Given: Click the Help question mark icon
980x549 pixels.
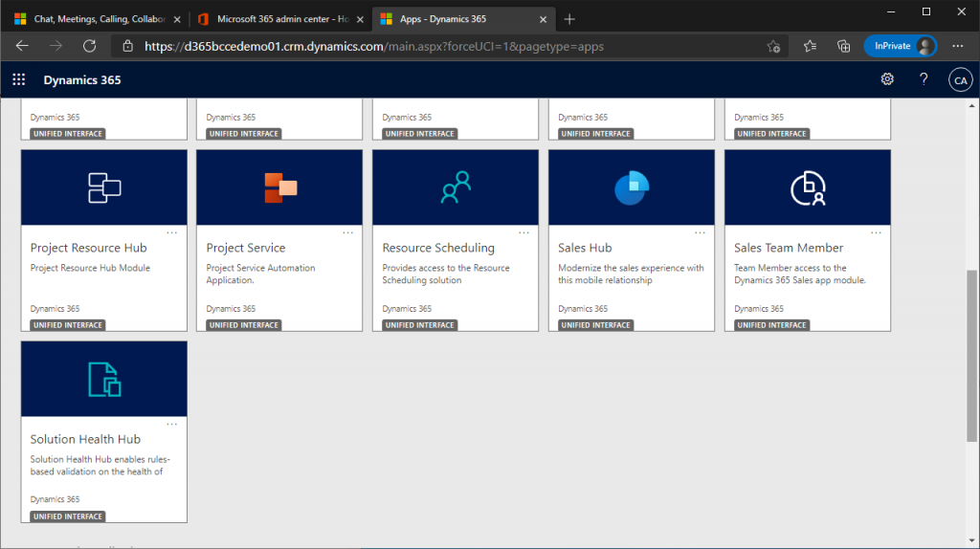Looking at the screenshot, I should coord(924,79).
